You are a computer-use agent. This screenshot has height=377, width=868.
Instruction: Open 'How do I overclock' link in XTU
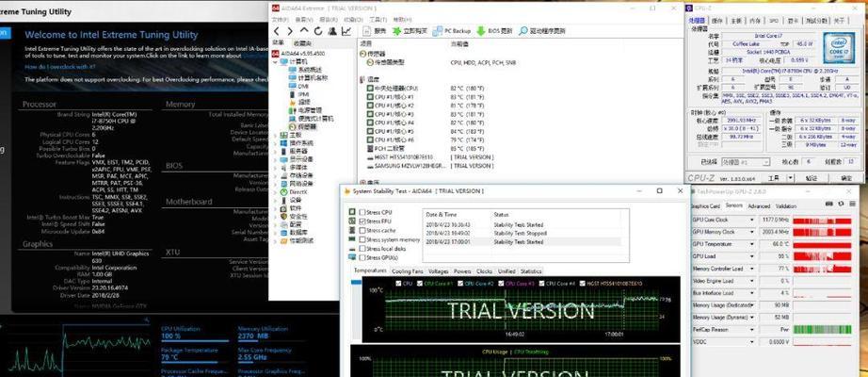click(x=60, y=67)
